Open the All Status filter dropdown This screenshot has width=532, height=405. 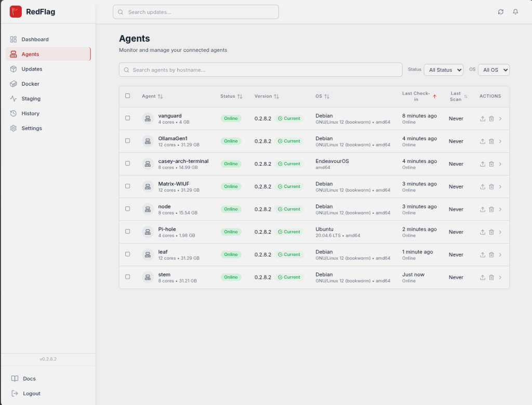click(x=444, y=70)
